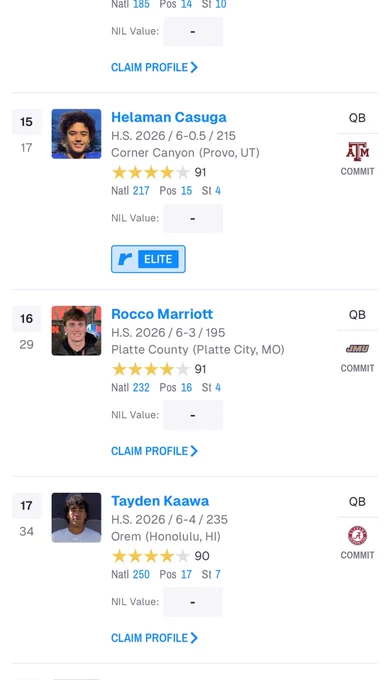Viewport: 390px width, 680px height.
Task: Click the Texas A&M commit logo
Action: click(357, 152)
